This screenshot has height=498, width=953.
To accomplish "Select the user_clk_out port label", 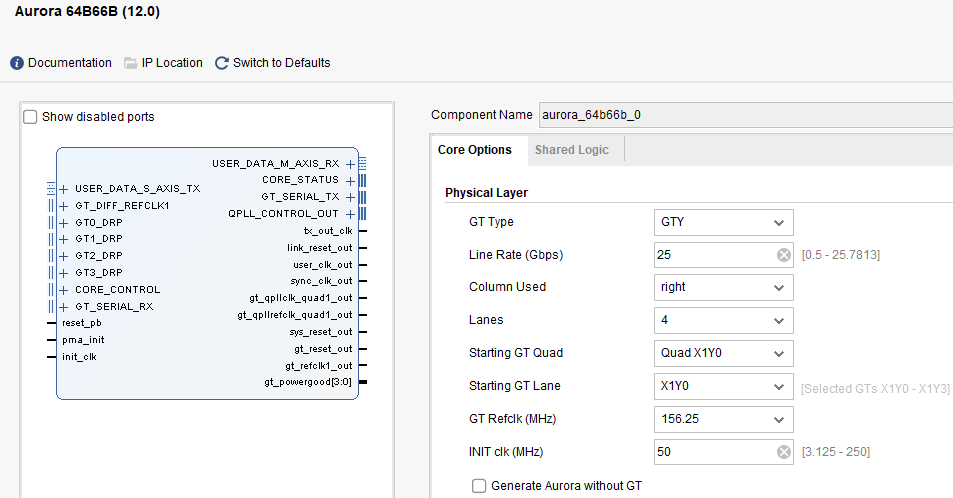I will point(323,265).
